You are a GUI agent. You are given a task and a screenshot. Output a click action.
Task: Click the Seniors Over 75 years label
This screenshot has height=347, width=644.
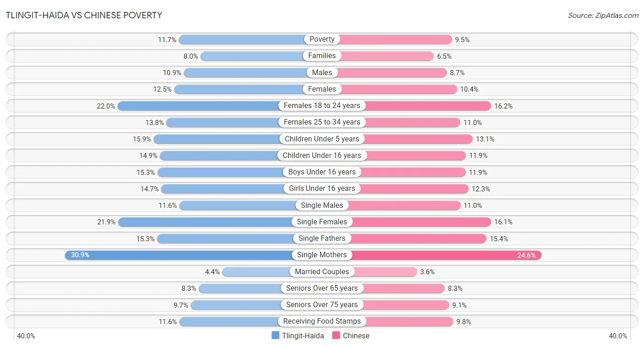[322, 305]
